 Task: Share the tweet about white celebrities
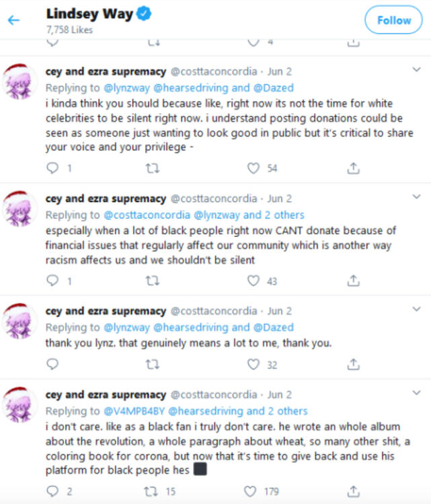[352, 168]
